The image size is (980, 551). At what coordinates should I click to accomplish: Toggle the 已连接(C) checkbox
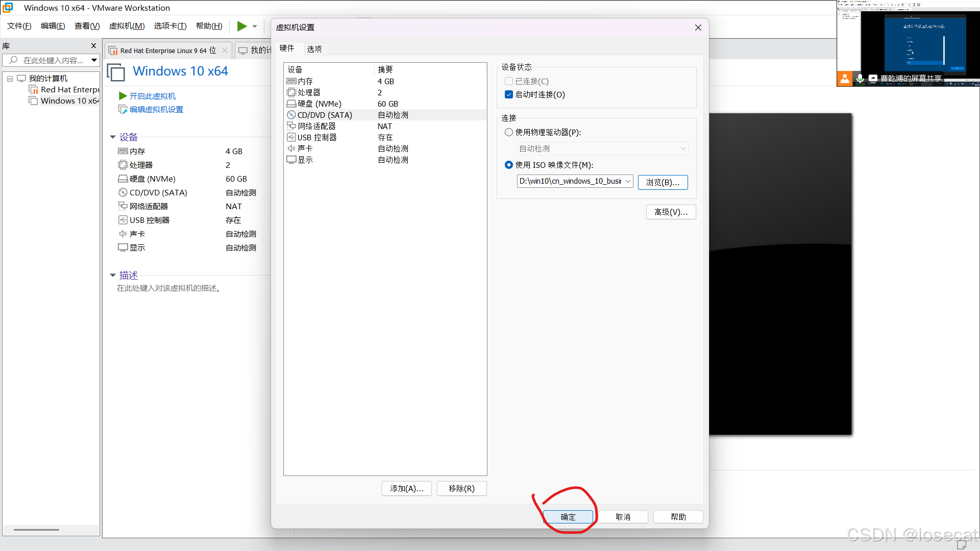point(509,81)
